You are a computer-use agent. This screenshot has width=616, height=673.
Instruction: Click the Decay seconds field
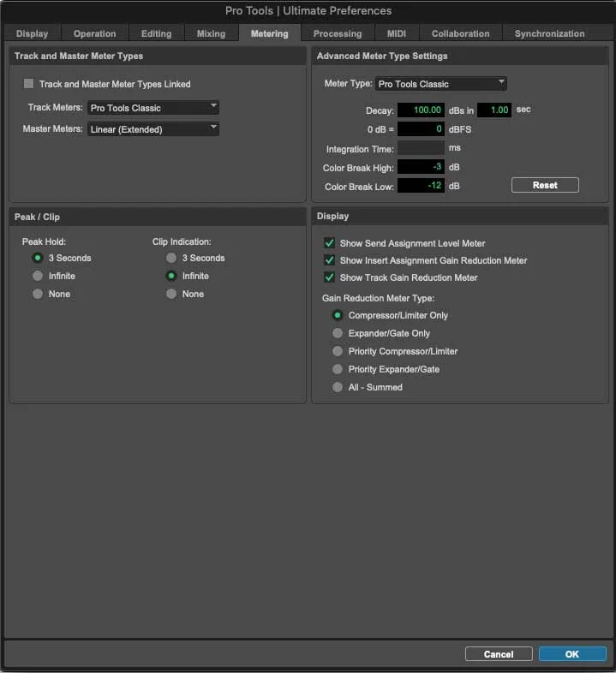[x=494, y=110]
